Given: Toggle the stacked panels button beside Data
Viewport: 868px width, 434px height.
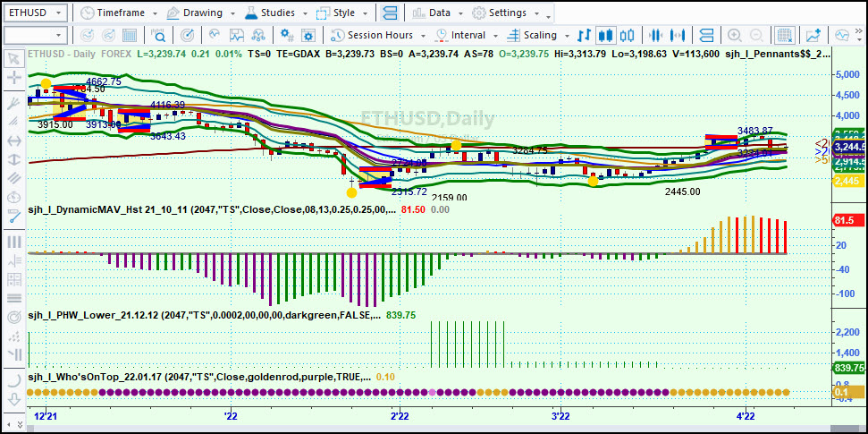Looking at the screenshot, I should pos(390,13).
